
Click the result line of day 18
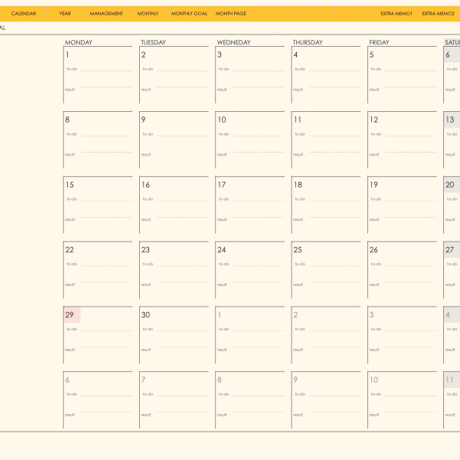point(334,217)
